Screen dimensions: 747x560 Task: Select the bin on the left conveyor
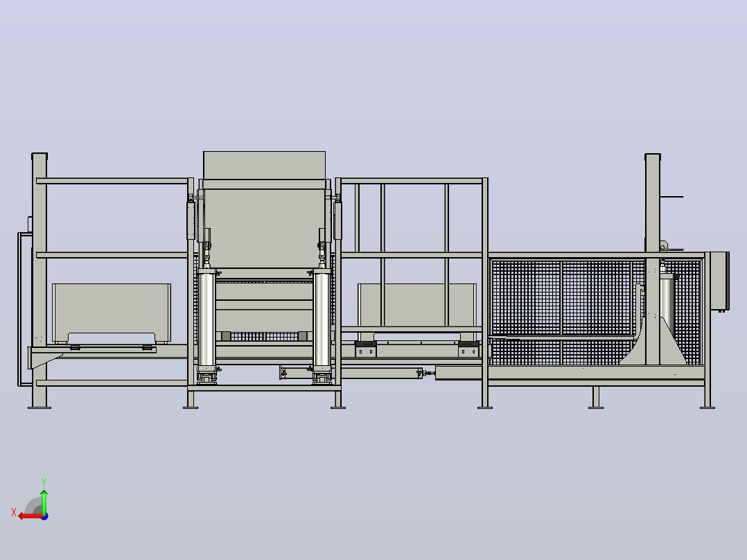[112, 313]
